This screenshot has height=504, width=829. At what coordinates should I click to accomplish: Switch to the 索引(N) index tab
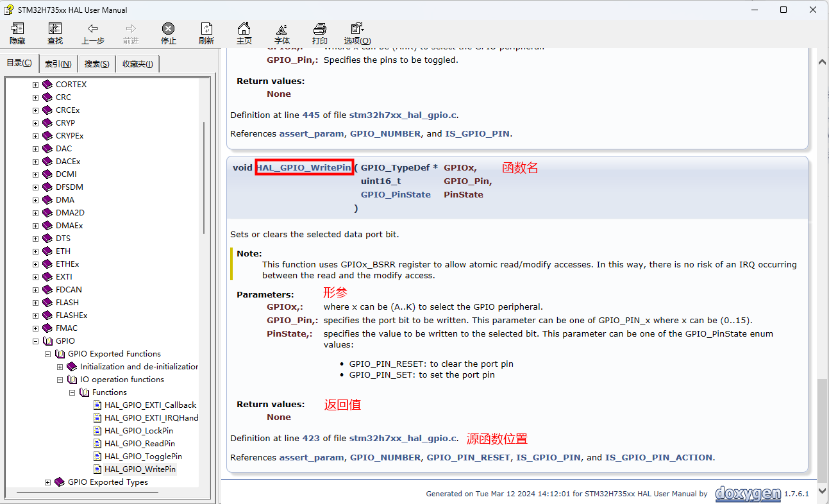58,64
